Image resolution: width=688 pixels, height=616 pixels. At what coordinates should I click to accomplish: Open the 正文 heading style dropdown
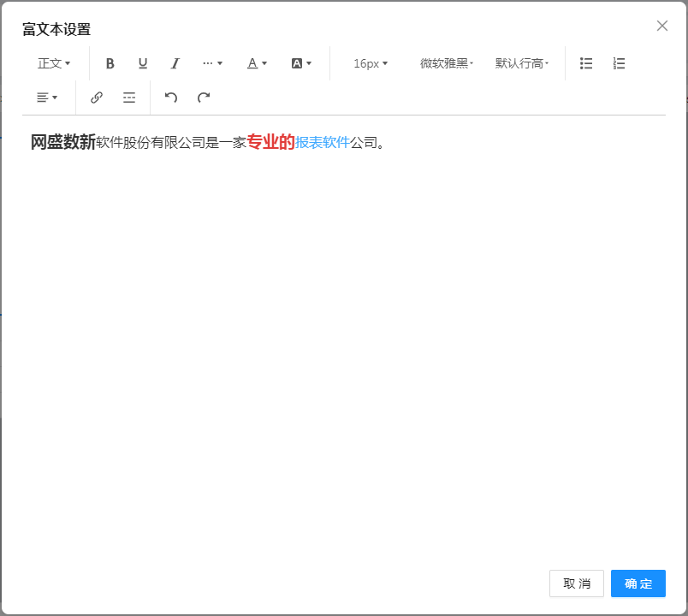click(x=54, y=63)
